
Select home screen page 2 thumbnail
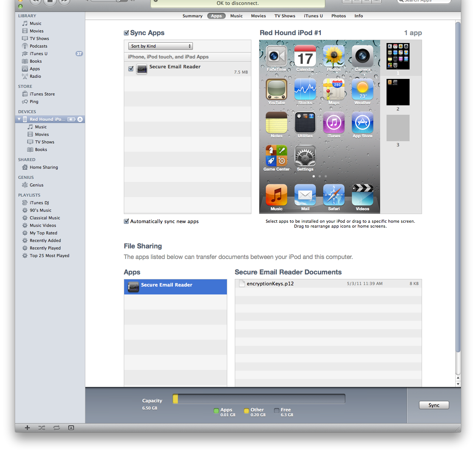398,92
